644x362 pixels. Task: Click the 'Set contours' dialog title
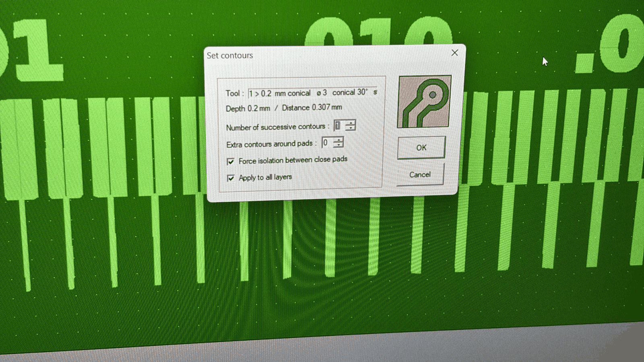click(230, 56)
